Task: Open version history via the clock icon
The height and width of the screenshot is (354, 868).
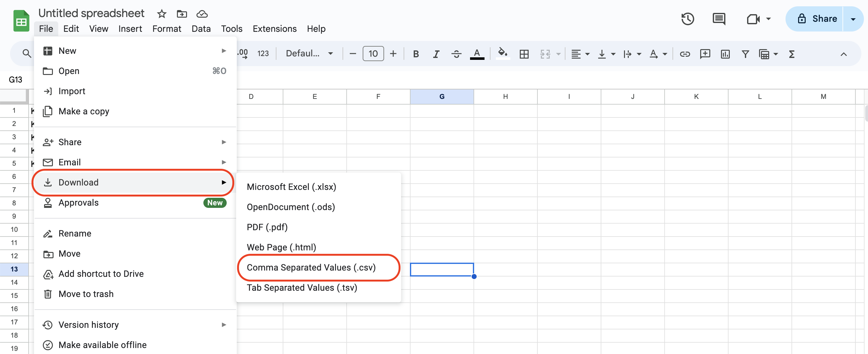Action: [x=688, y=19]
